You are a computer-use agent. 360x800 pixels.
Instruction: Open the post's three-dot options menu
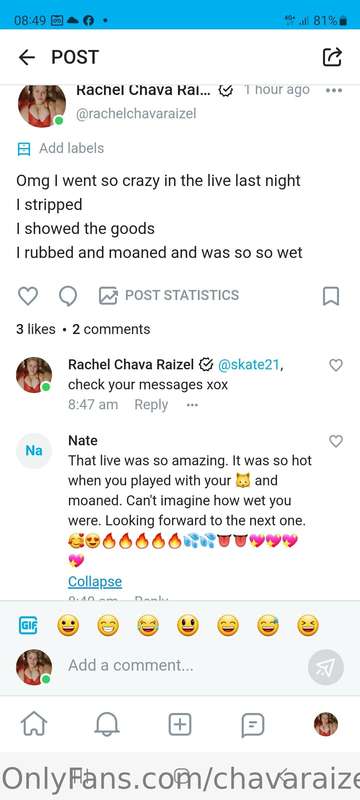click(x=333, y=90)
